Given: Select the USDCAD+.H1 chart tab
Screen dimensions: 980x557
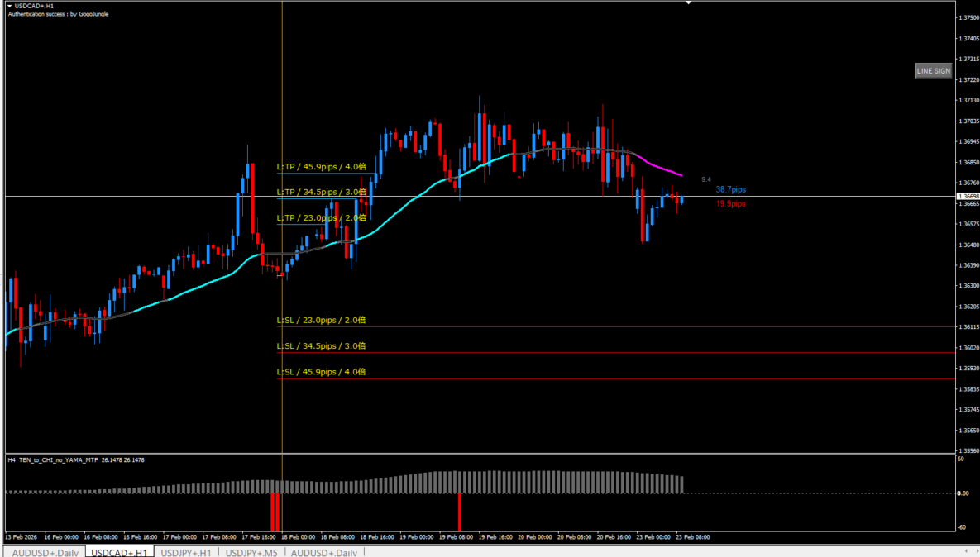Looking at the screenshot, I should (120, 552).
